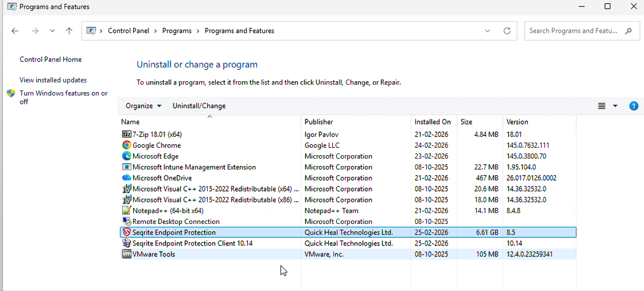Screen dimensions: 644x291
Task: Select Microsoft Intune Management Extension entry
Action: coord(348,167)
